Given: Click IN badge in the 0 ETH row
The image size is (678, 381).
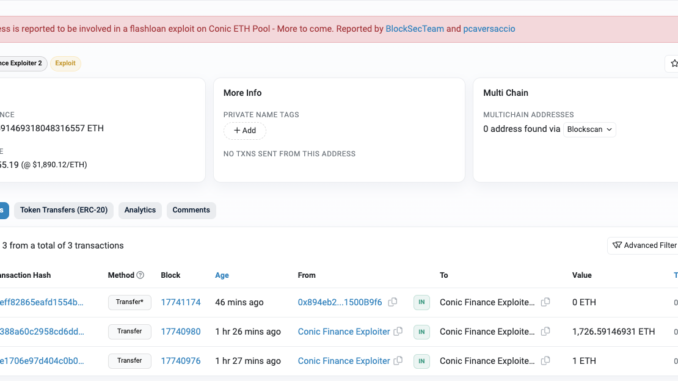Looking at the screenshot, I should [x=422, y=302].
